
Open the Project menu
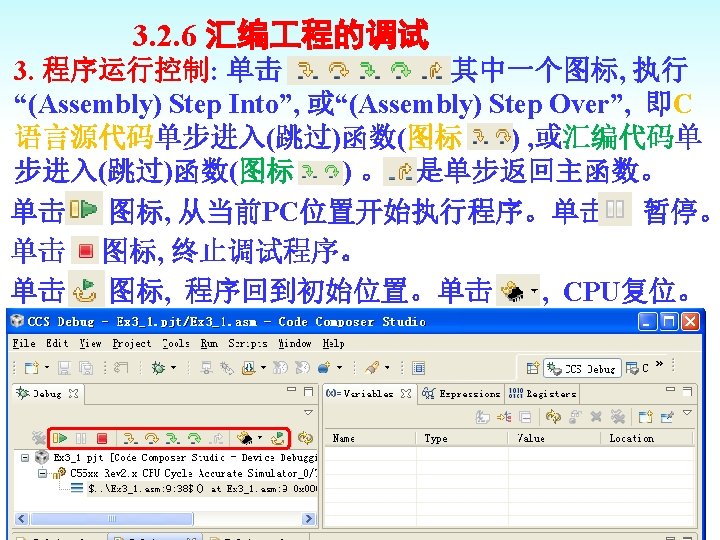(132, 343)
